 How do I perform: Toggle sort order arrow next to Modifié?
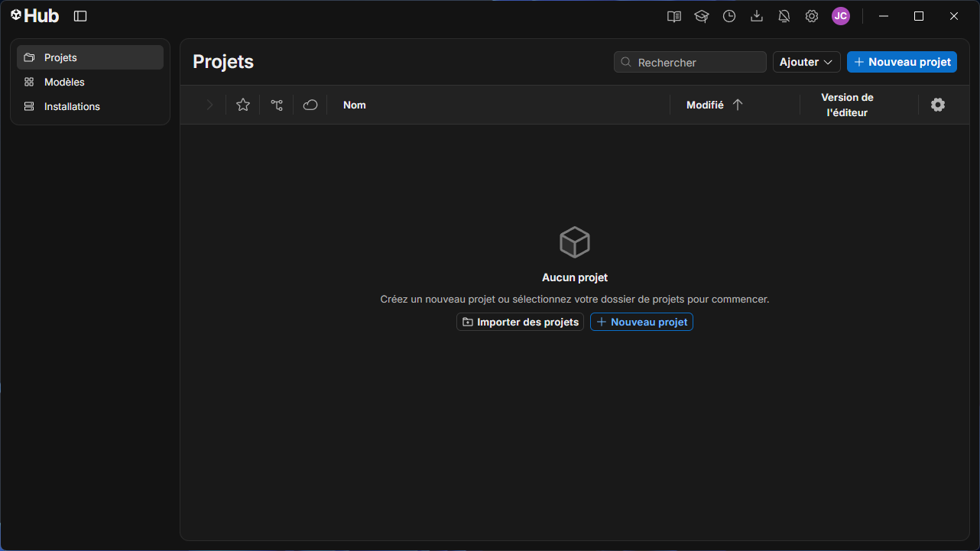[x=738, y=105]
